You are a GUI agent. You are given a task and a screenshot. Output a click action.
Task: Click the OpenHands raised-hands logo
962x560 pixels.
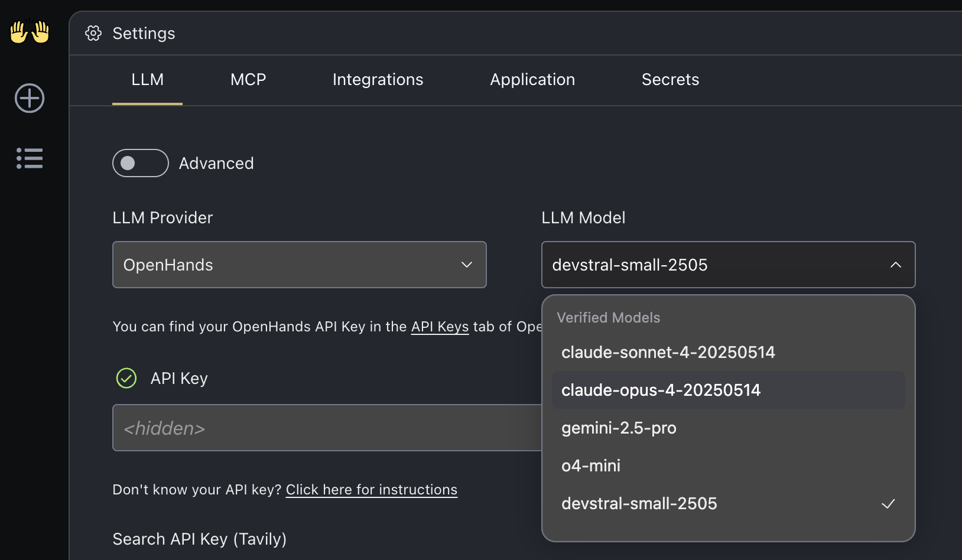click(29, 32)
